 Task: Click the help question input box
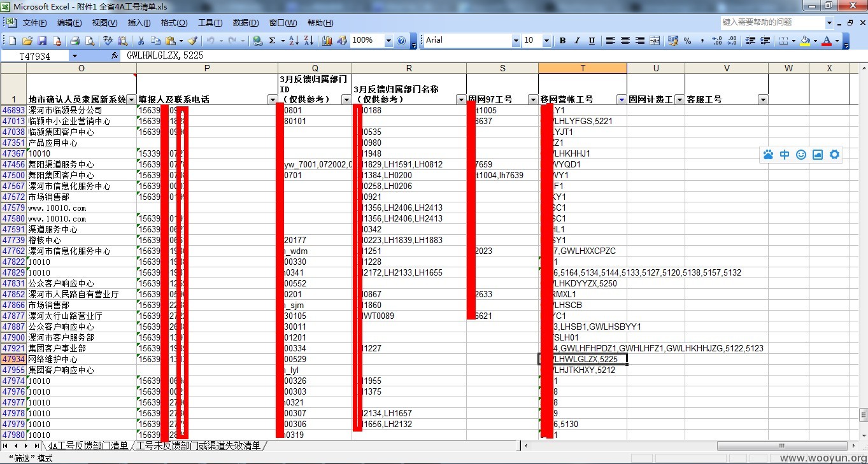pyautogui.click(x=773, y=22)
